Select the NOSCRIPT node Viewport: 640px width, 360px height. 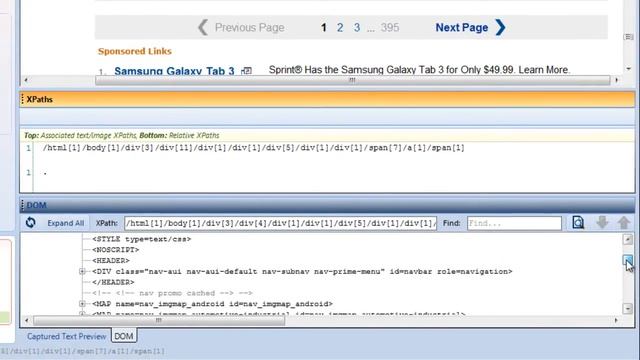click(116, 250)
